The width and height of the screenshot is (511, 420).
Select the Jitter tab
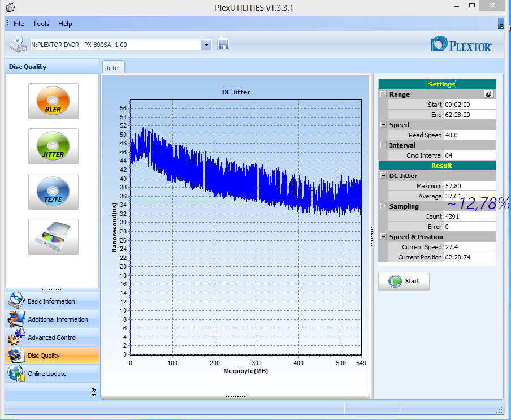pos(113,68)
